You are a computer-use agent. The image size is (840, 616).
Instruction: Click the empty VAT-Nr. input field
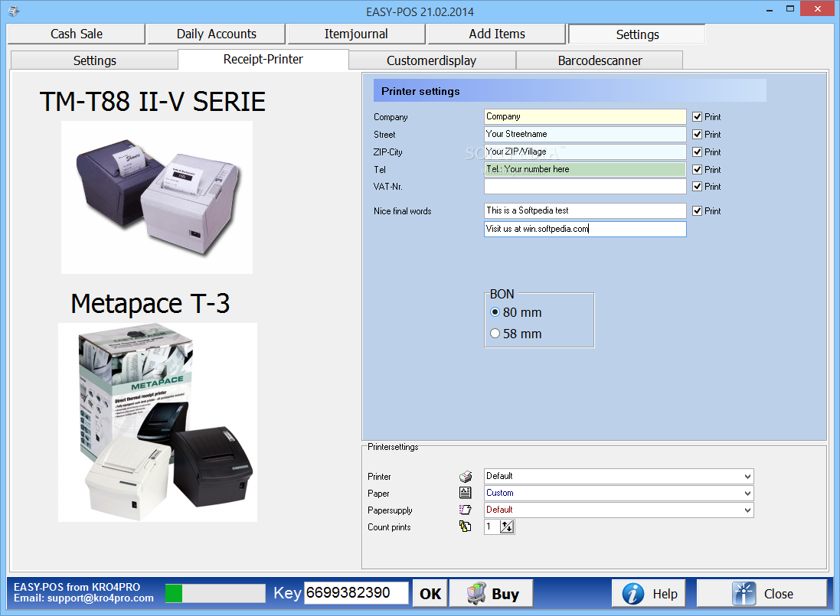[585, 186]
